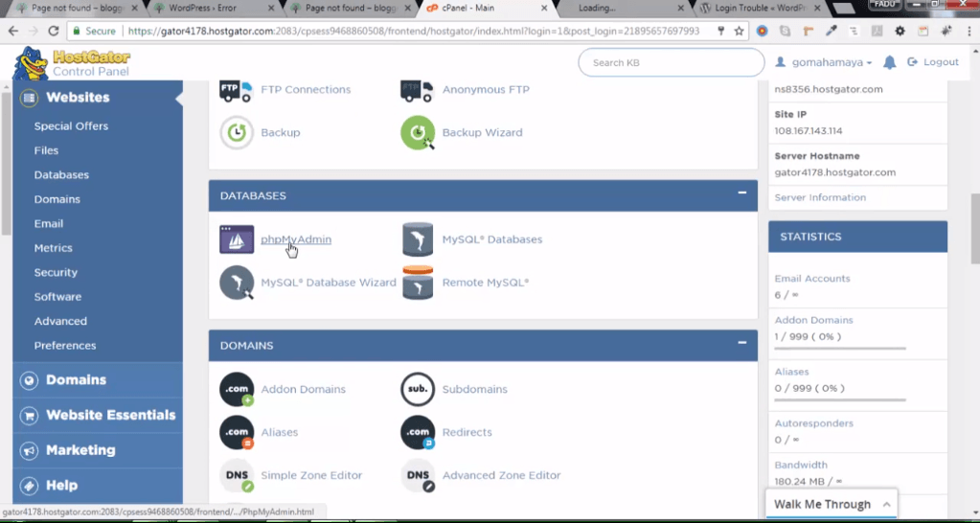Open FTP Connections truck icon
Screen dimensions: 980x523
coord(236,91)
